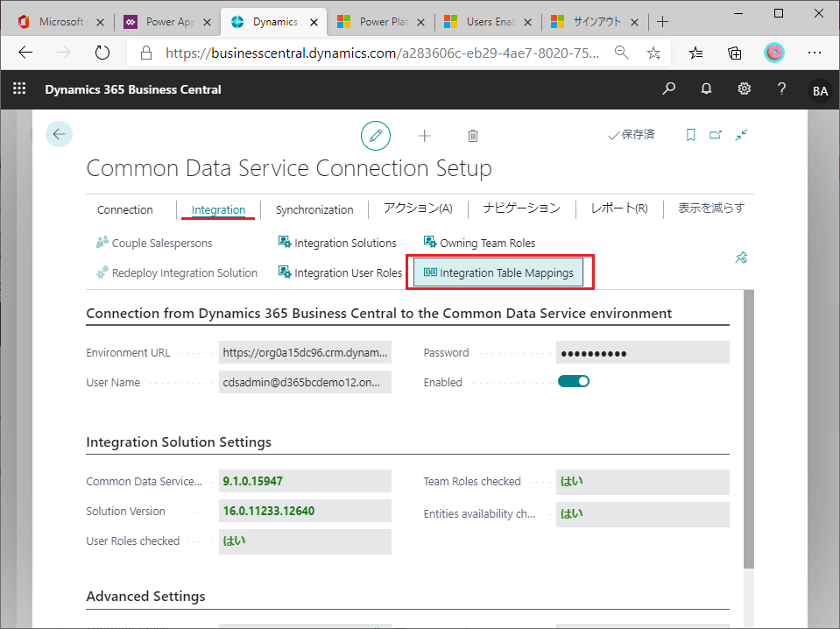Open the ナビゲーション menu
Screen dimensions: 840x629
[521, 208]
